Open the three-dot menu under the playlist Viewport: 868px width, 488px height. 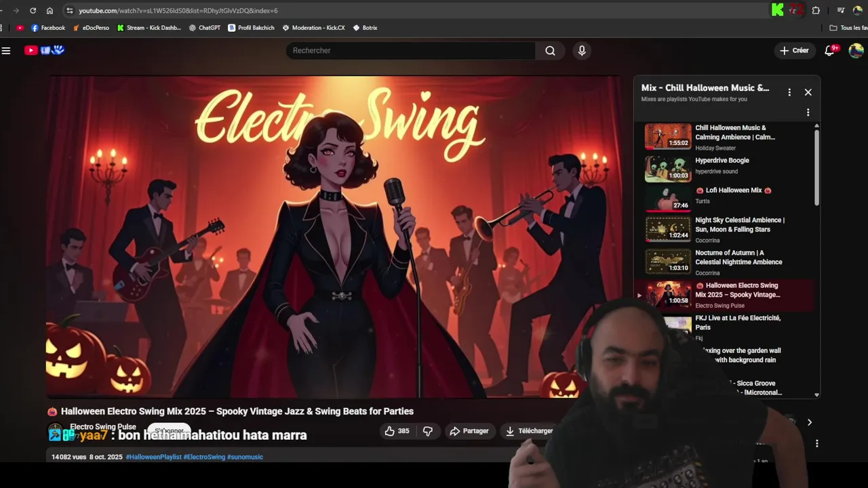(816, 443)
